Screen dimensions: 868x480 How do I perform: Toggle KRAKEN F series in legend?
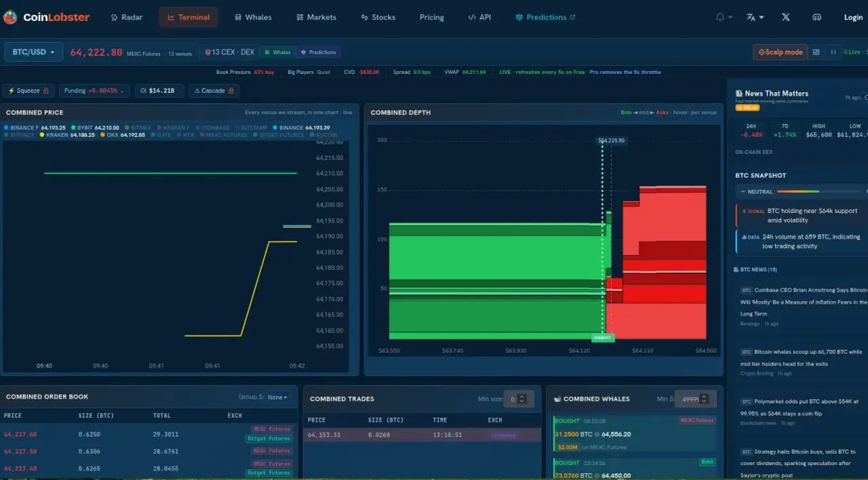click(174, 127)
